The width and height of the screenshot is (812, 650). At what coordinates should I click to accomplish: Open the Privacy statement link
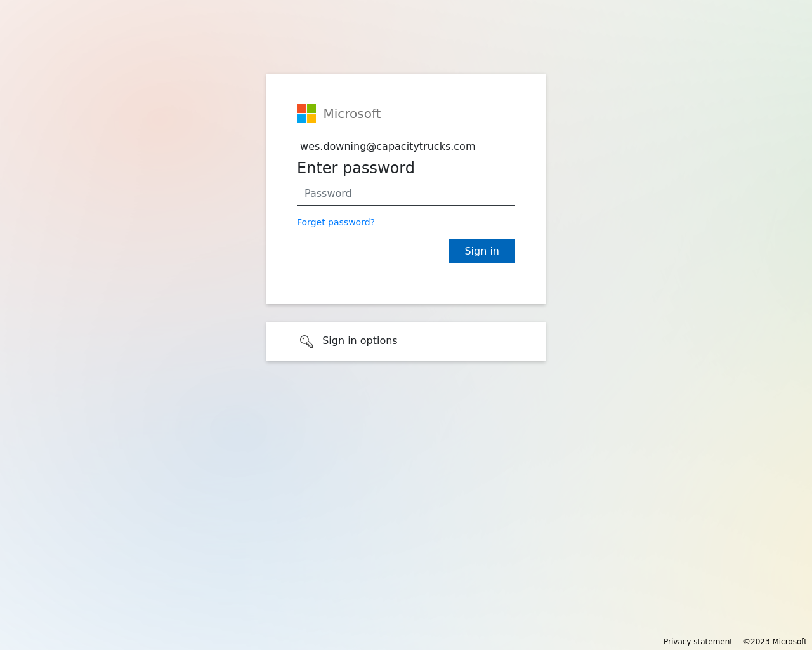point(698,642)
